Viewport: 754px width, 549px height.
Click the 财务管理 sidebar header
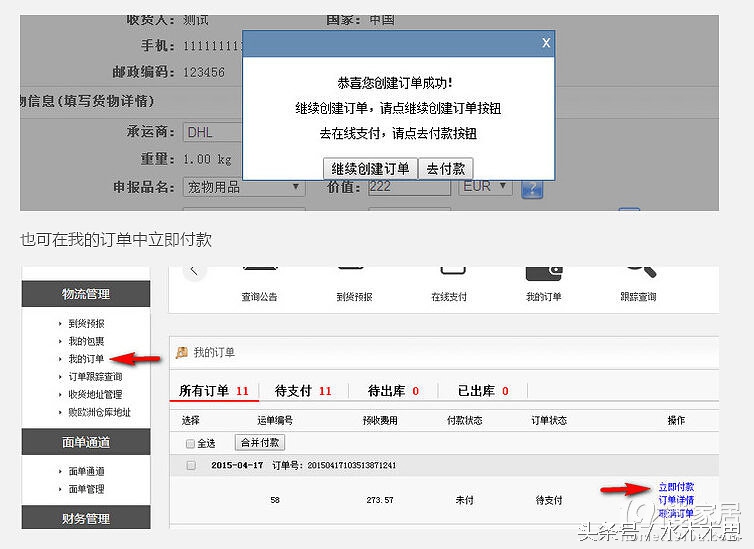tap(86, 518)
